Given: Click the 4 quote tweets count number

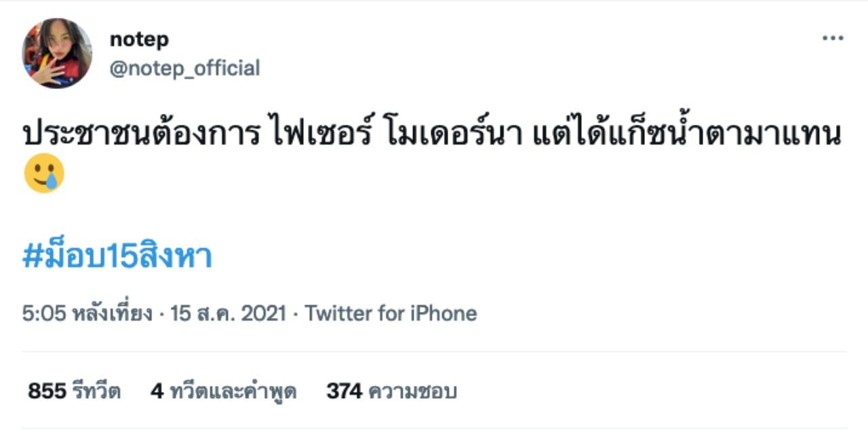Looking at the screenshot, I should pyautogui.click(x=157, y=391).
